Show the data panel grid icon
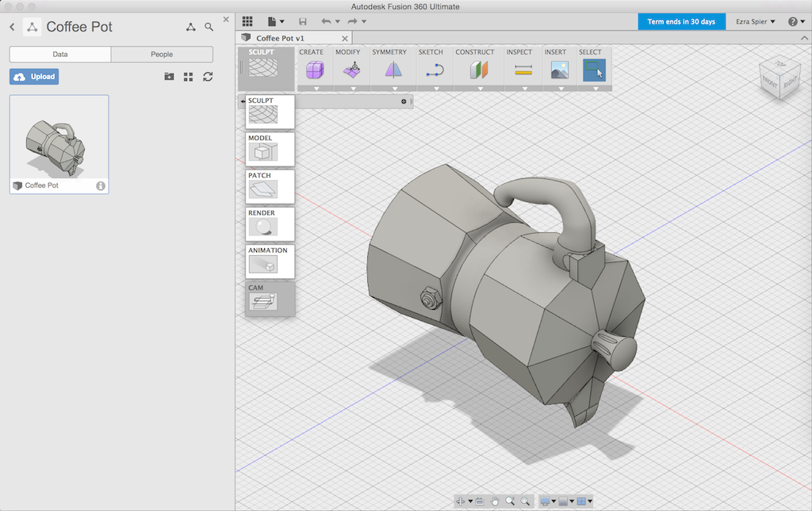 point(189,77)
